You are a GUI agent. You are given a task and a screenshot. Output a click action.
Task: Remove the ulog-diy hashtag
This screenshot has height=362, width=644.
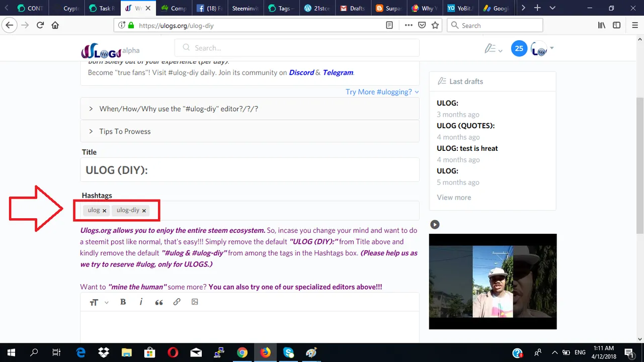point(144,211)
